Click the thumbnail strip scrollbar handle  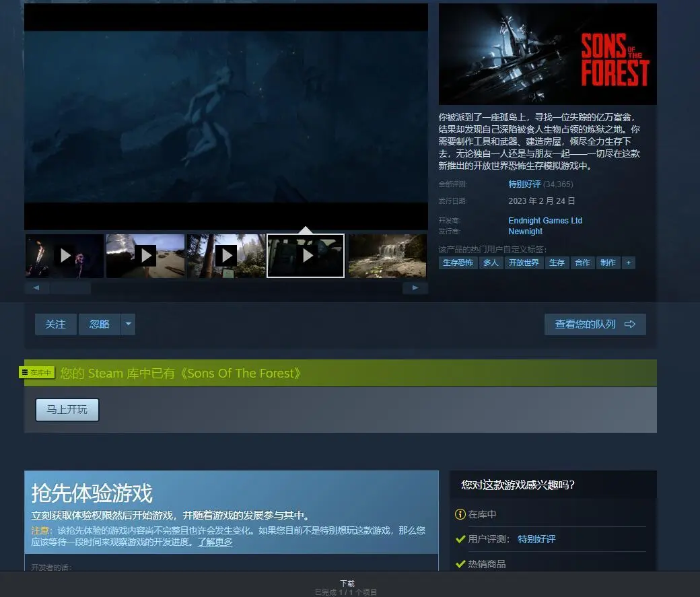[x=71, y=288]
